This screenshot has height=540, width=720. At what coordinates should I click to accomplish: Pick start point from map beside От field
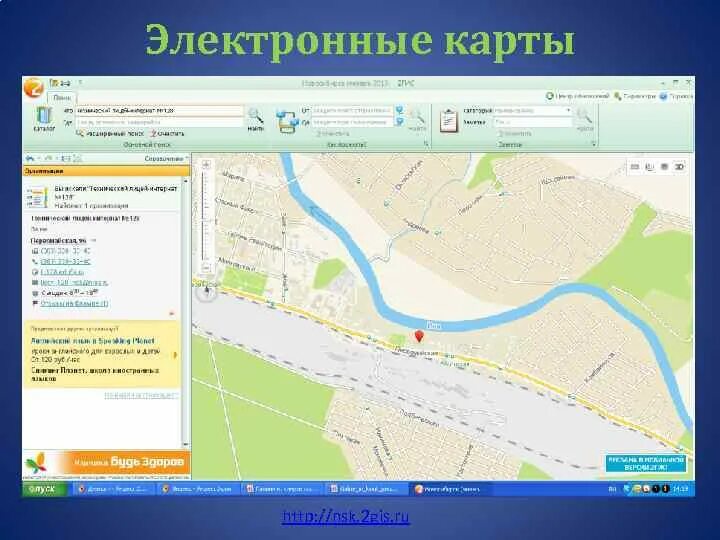(x=399, y=110)
